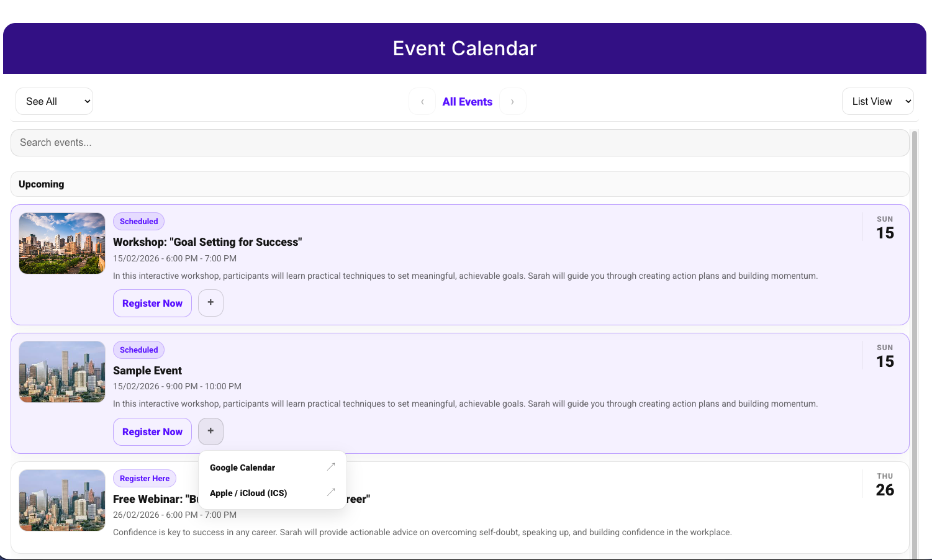This screenshot has width=932, height=560.
Task: Click the arrow icon next to Apple / iCloud
Action: pyautogui.click(x=331, y=492)
